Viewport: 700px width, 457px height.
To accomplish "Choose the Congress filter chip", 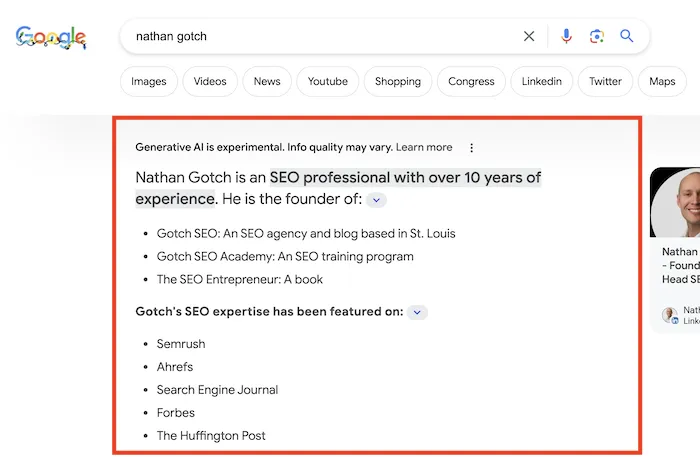I will [471, 82].
